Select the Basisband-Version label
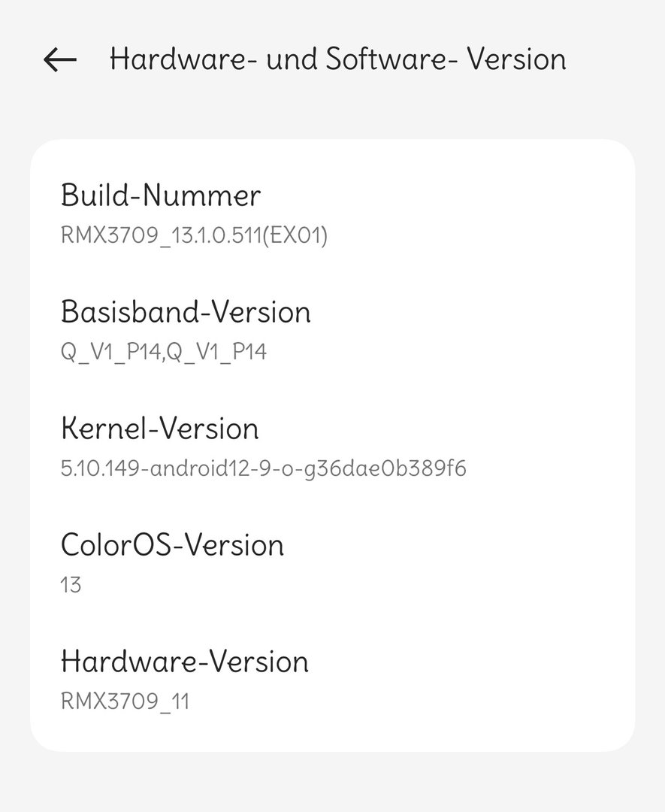Image resolution: width=665 pixels, height=812 pixels. [x=186, y=312]
